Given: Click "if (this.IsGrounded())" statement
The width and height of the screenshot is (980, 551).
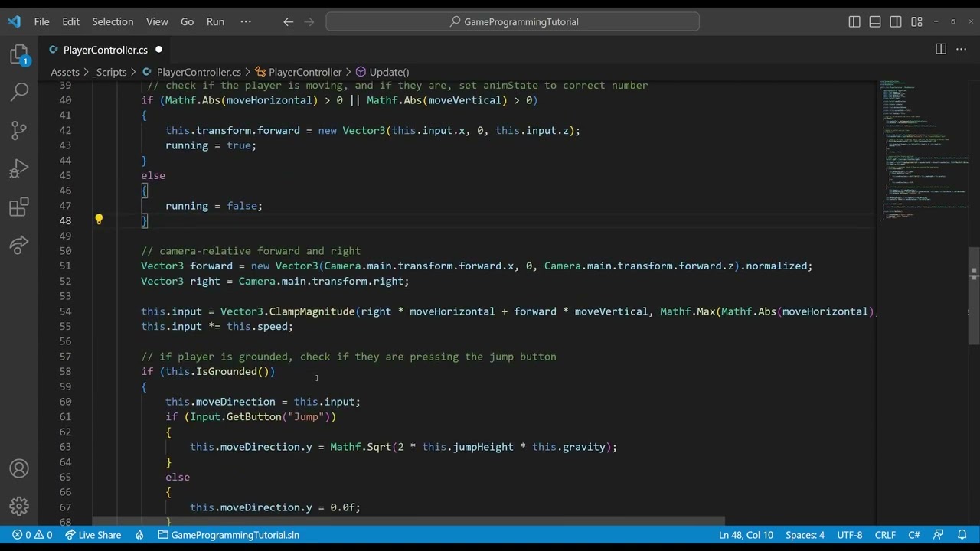Looking at the screenshot, I should pyautogui.click(x=207, y=371).
